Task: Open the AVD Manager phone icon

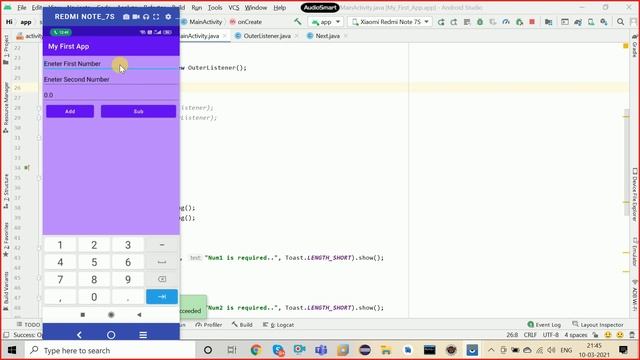Action: (x=591, y=22)
